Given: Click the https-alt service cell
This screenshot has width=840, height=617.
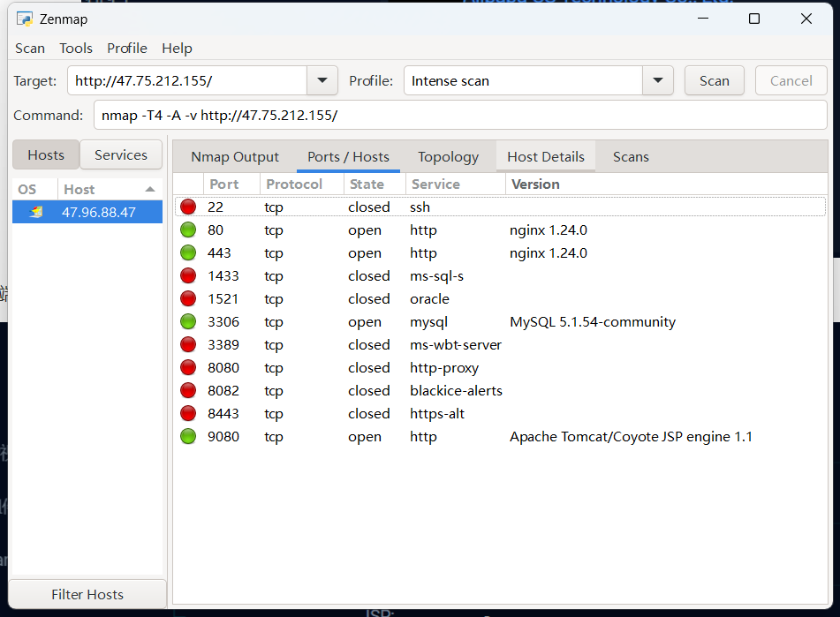Looking at the screenshot, I should click(437, 414).
